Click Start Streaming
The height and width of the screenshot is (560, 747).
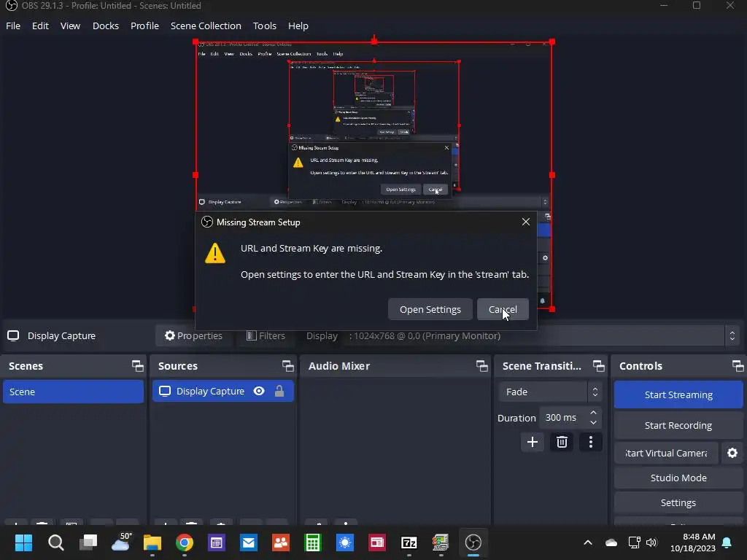678,394
